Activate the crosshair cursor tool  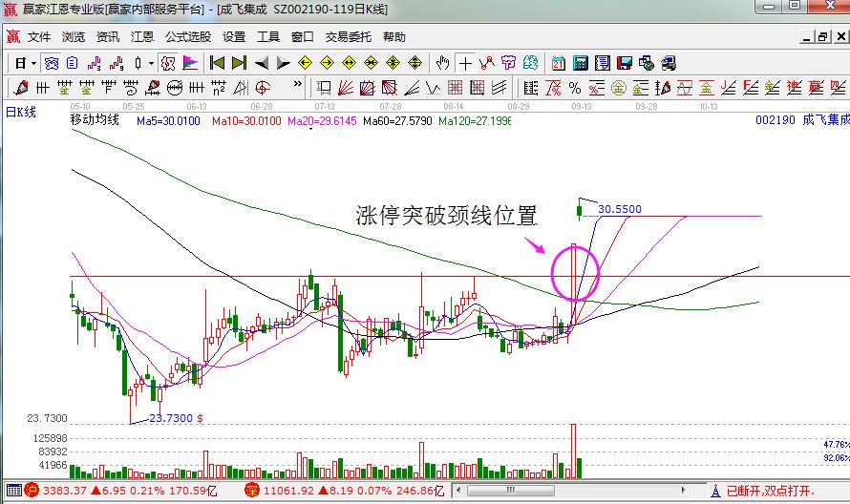point(465,63)
